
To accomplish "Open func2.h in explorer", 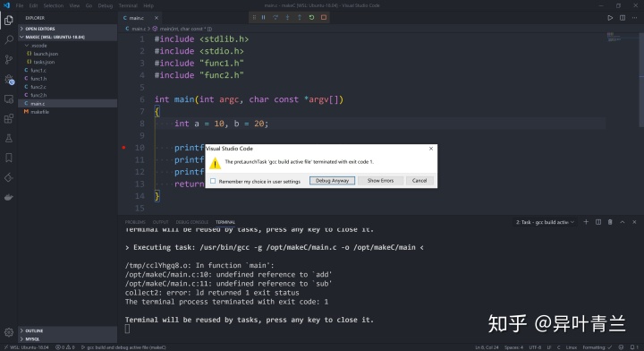I will pos(68,95).
